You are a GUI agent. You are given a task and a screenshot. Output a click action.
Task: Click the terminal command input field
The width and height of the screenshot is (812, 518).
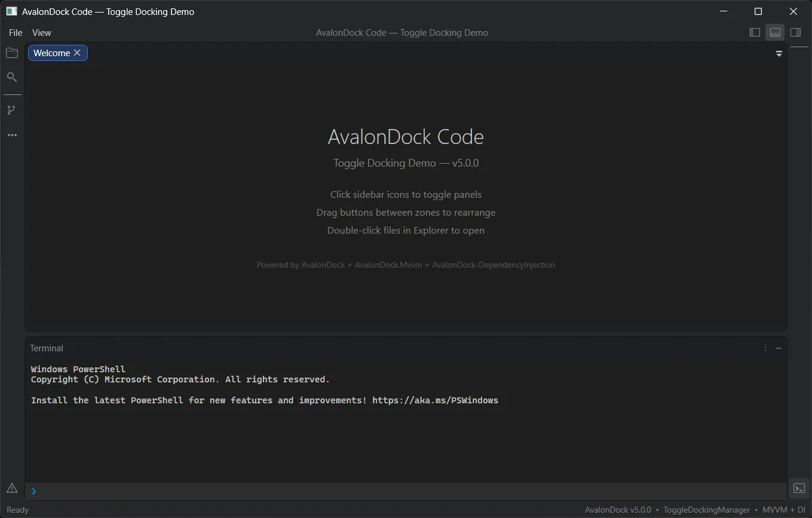pos(406,491)
